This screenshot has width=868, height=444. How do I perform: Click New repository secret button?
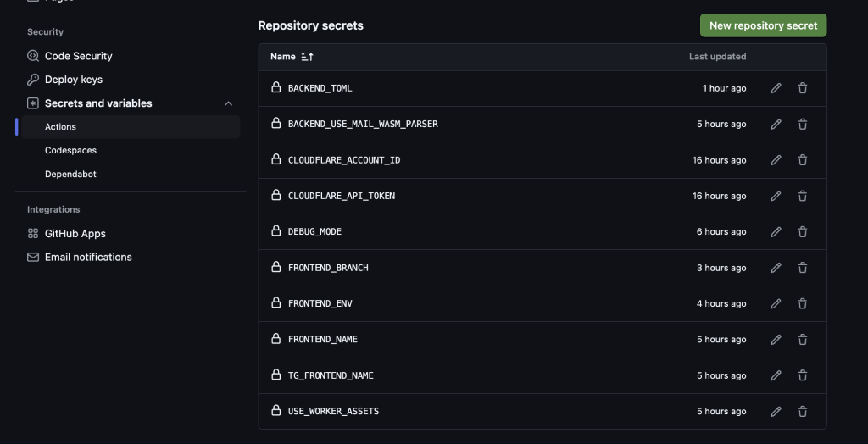763,25
